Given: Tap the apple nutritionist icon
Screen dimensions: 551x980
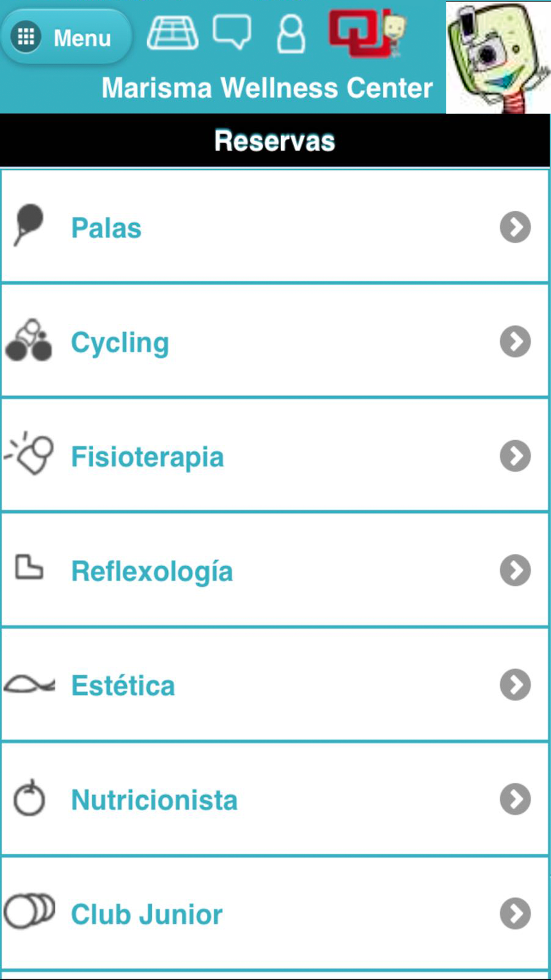Looking at the screenshot, I should [29, 798].
